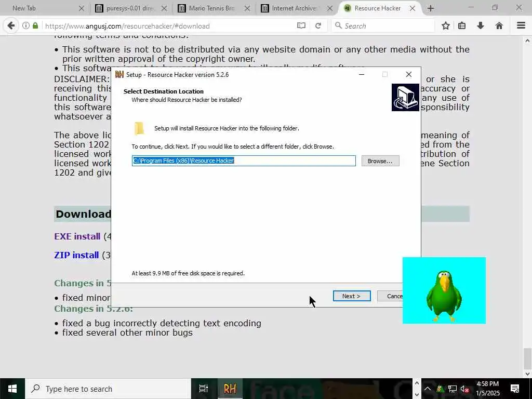Click the RH setup taskbar button
Image resolution: width=532 pixels, height=399 pixels.
pos(230,389)
